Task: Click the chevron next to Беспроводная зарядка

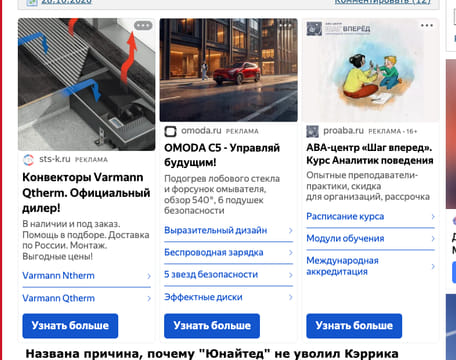Action: [x=291, y=253]
